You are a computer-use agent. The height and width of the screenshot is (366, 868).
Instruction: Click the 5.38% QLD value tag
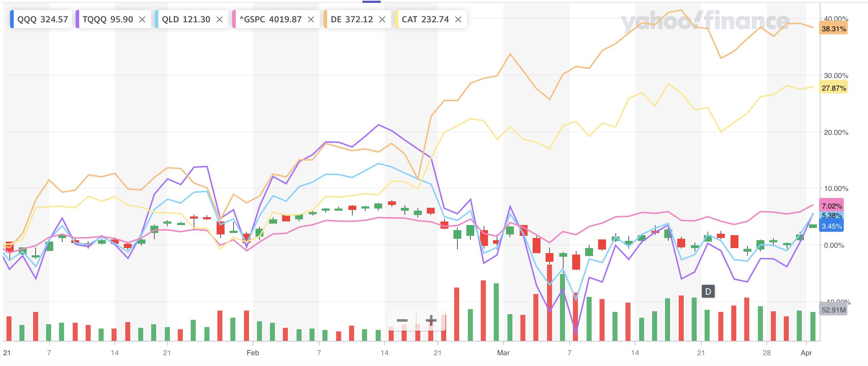pos(832,215)
